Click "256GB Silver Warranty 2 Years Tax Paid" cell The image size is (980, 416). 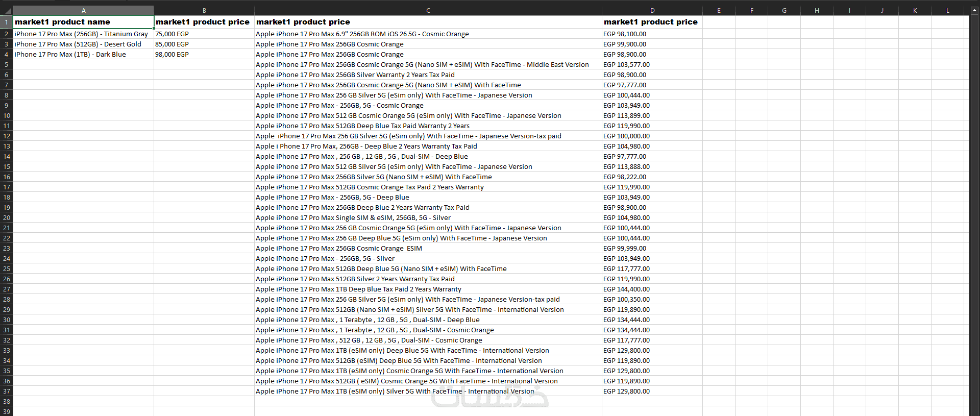tap(428, 75)
